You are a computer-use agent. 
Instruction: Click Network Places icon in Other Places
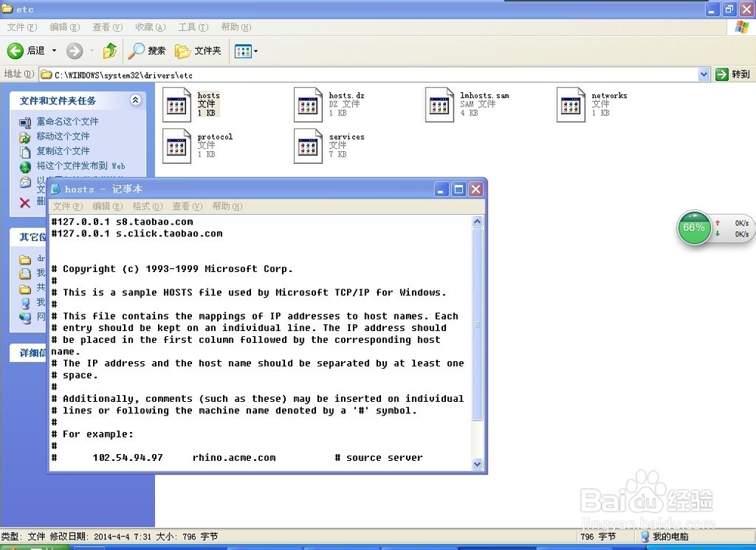pyautogui.click(x=25, y=318)
